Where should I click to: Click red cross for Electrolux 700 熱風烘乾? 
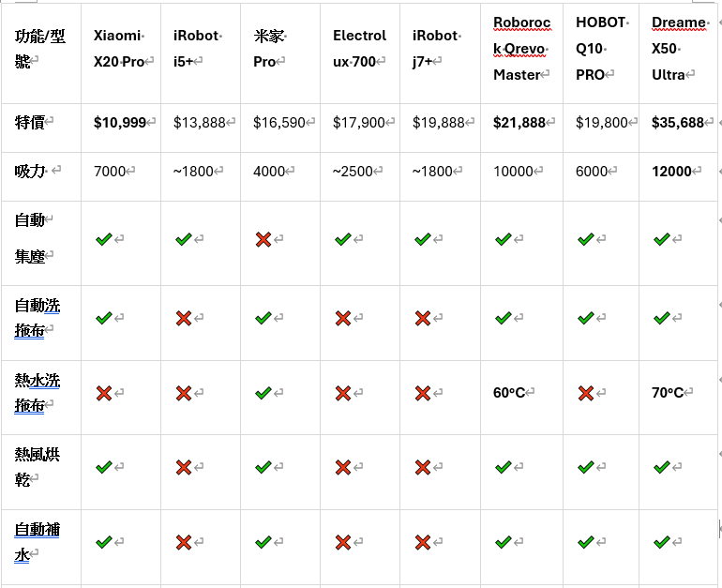coord(342,467)
